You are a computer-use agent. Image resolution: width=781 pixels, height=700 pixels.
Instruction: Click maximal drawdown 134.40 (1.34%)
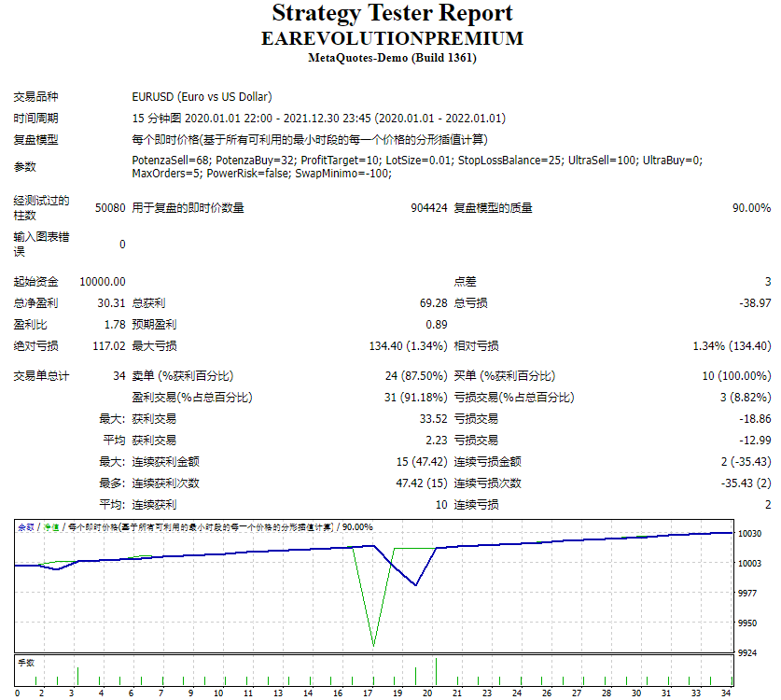click(x=408, y=345)
